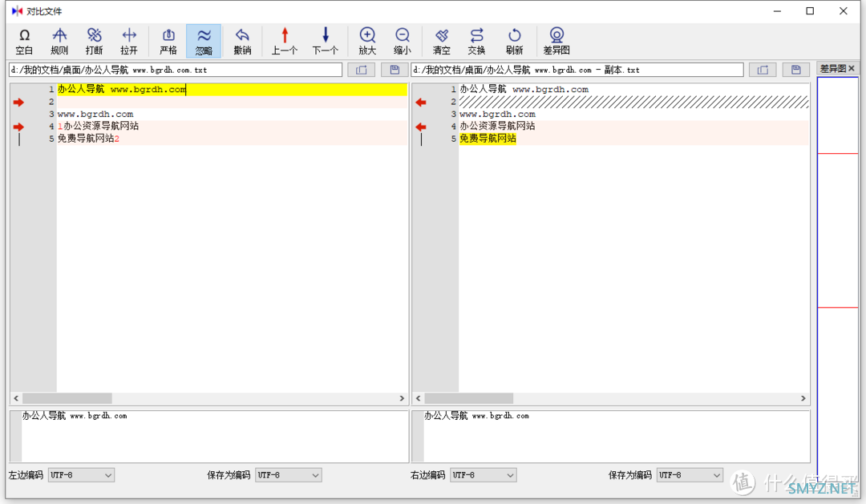Swap sides with the 交换 icon
This screenshot has height=504, width=866.
point(476,42)
